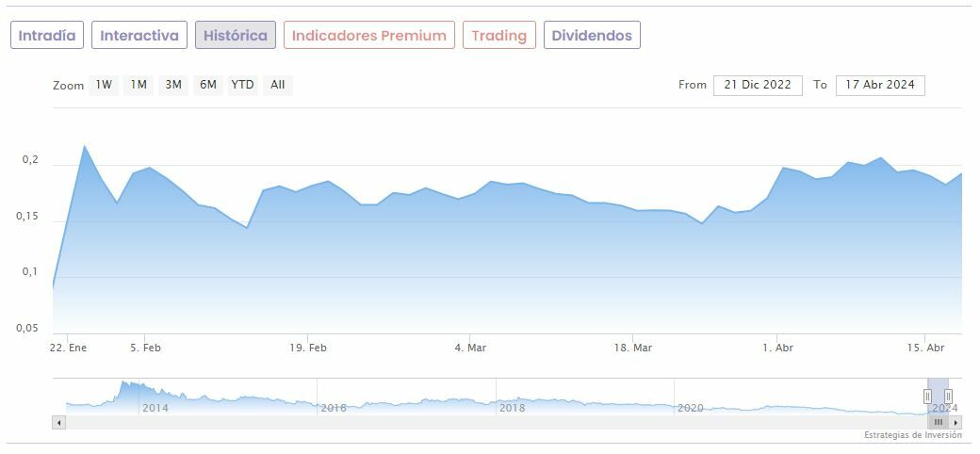
Task: Click the scrollbar left arrow
Action: (59, 423)
